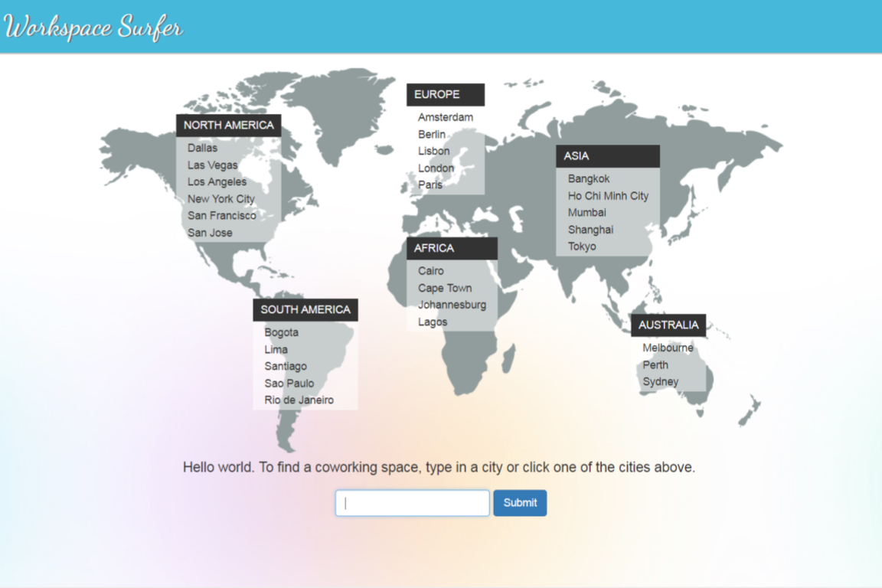The width and height of the screenshot is (882, 588).
Task: Select Paris from the Europe section
Action: tap(430, 185)
